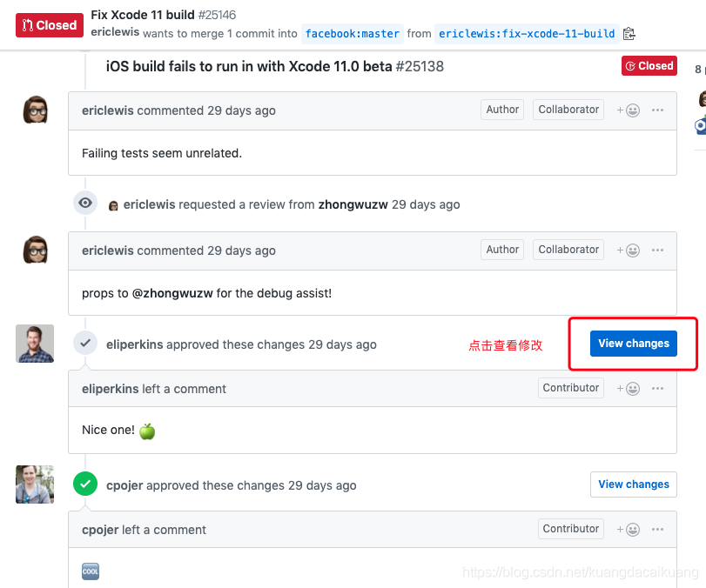Viewport: 706px width, 588px height.
Task: Open options menu on 'Failing tests' comment
Action: click(657, 110)
